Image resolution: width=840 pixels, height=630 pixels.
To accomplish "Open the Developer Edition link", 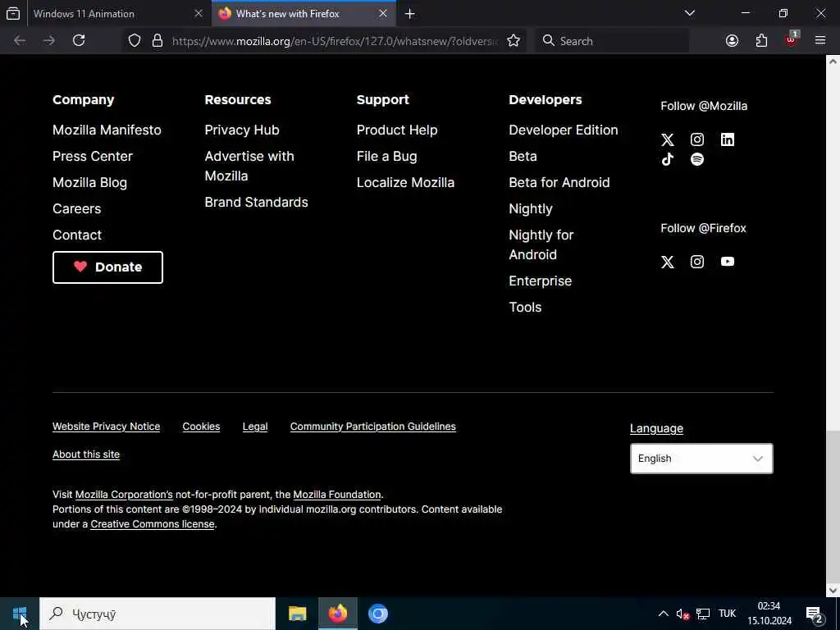I will (x=563, y=130).
